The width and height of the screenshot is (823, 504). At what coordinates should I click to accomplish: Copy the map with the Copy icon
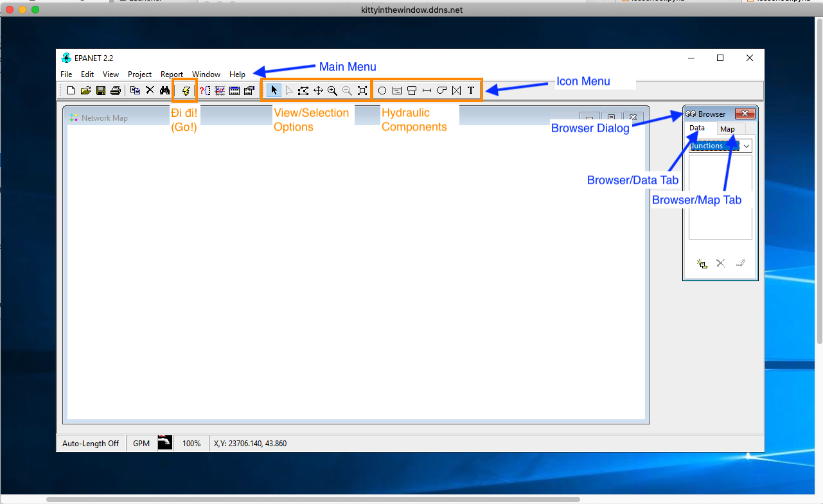click(x=135, y=91)
